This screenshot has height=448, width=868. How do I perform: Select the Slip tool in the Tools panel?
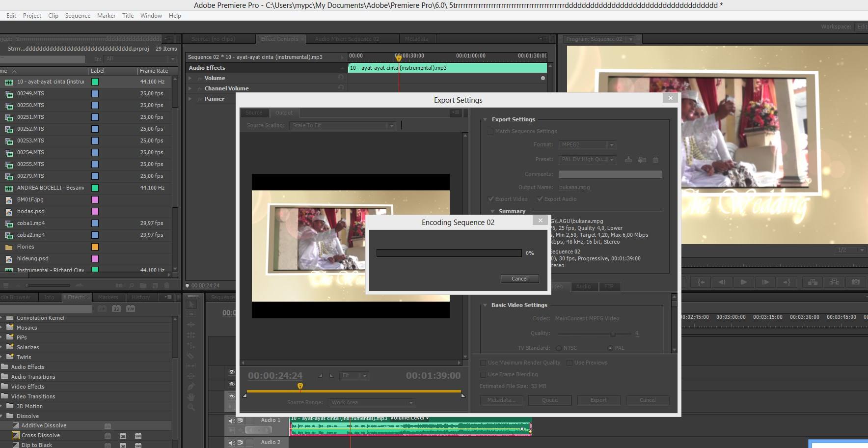point(191,366)
